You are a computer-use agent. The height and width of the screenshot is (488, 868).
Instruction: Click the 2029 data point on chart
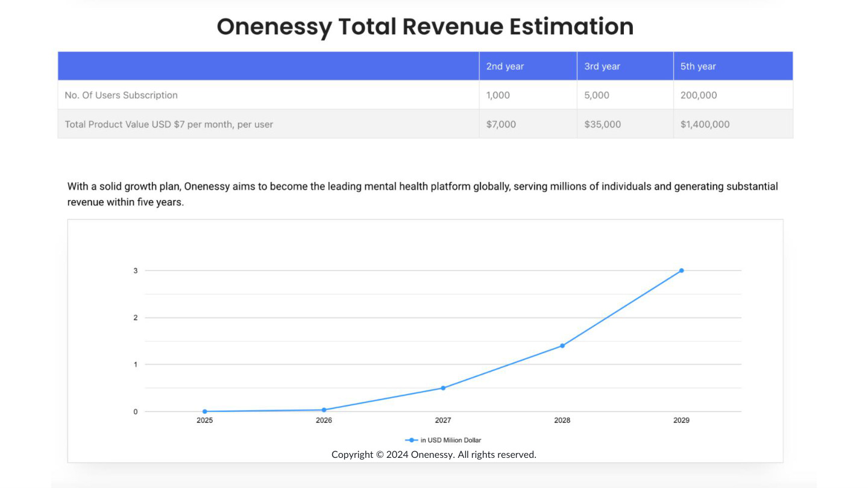point(682,271)
